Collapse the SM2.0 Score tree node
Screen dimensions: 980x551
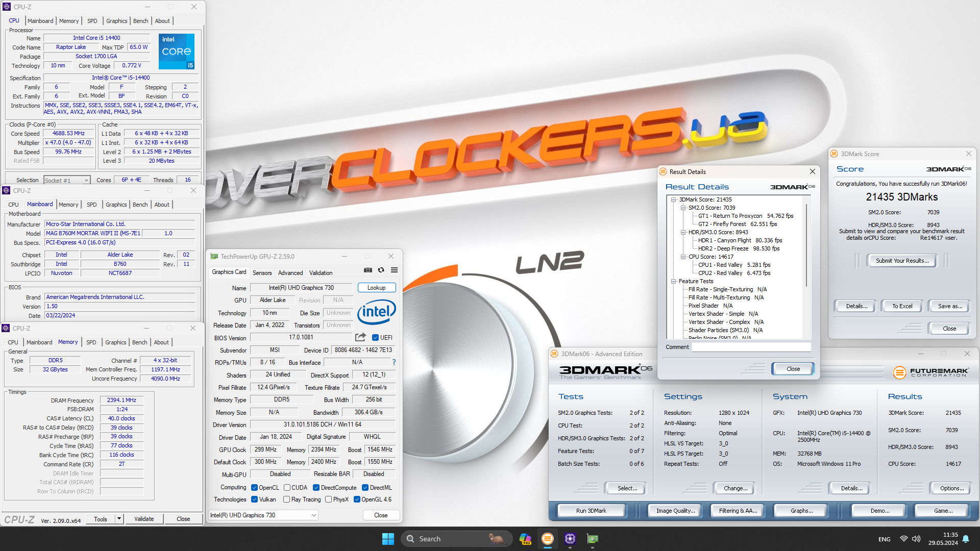(683, 208)
